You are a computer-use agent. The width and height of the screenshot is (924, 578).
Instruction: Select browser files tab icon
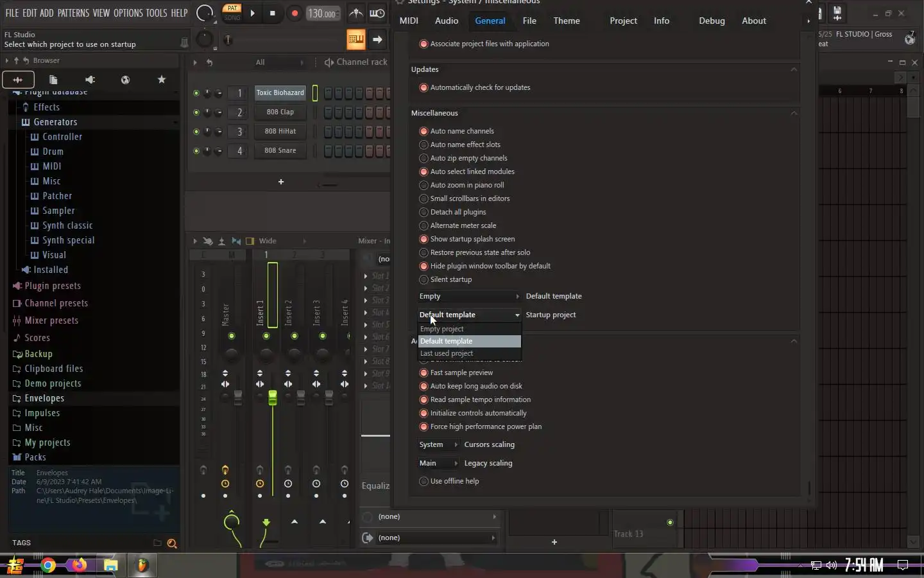53,80
